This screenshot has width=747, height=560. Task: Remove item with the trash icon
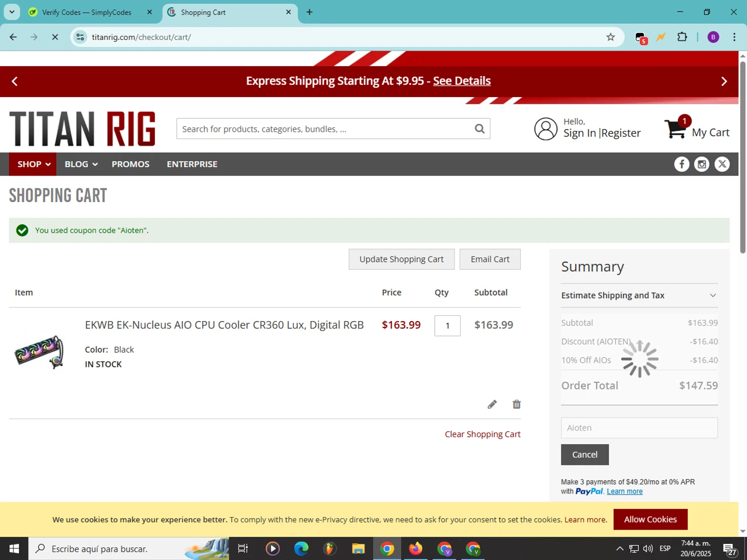[516, 404]
